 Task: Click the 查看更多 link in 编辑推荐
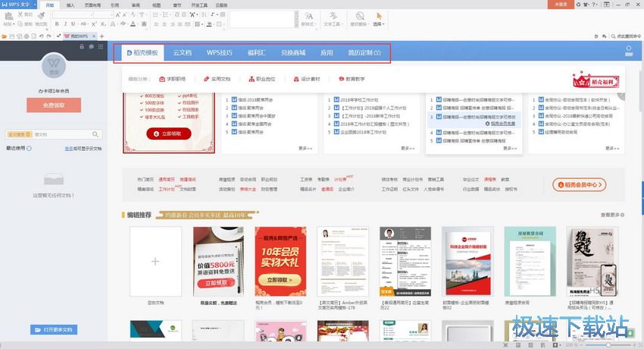(x=612, y=215)
